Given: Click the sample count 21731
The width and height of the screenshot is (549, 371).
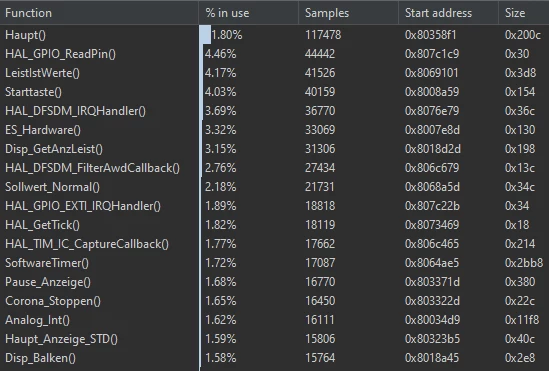Looking at the screenshot, I should pos(320,187).
